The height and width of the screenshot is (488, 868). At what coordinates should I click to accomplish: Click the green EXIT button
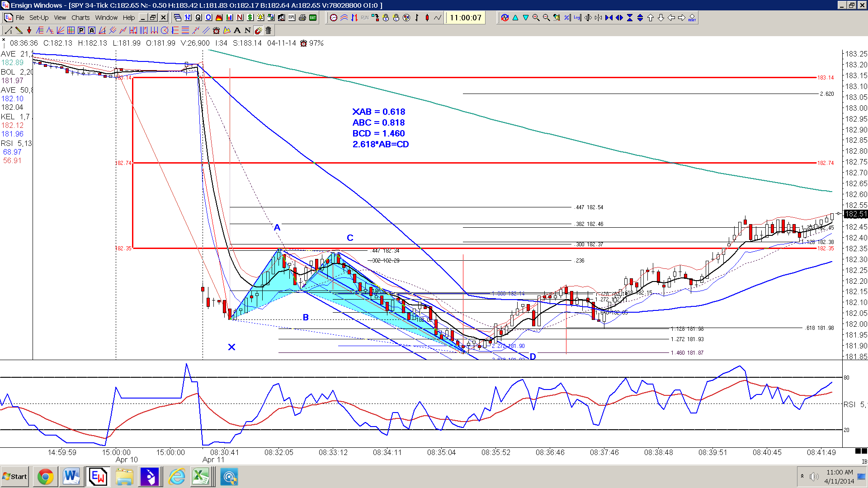pos(313,18)
